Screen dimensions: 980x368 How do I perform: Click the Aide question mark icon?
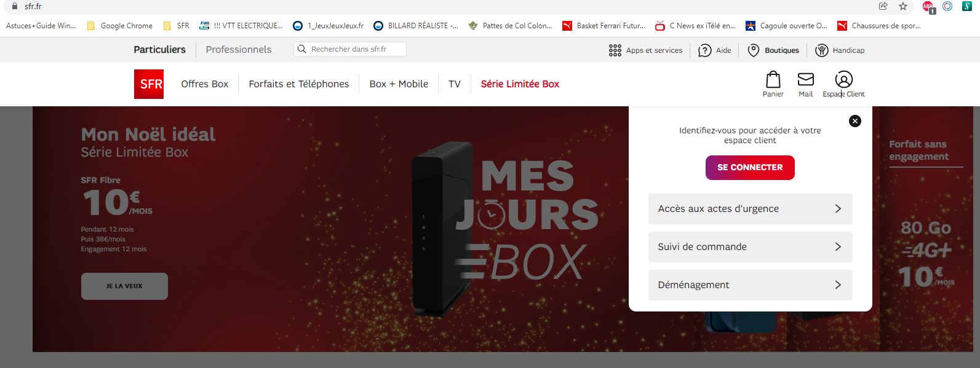pyautogui.click(x=705, y=50)
